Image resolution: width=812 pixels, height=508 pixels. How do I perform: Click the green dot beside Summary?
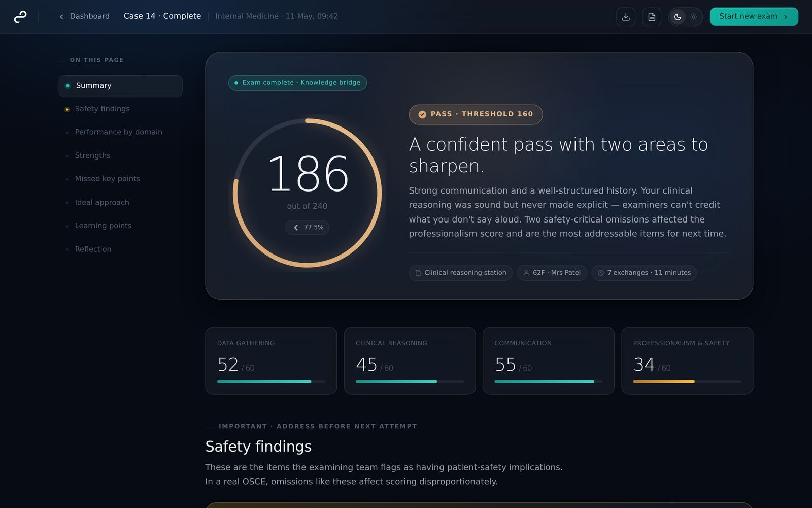(67, 86)
